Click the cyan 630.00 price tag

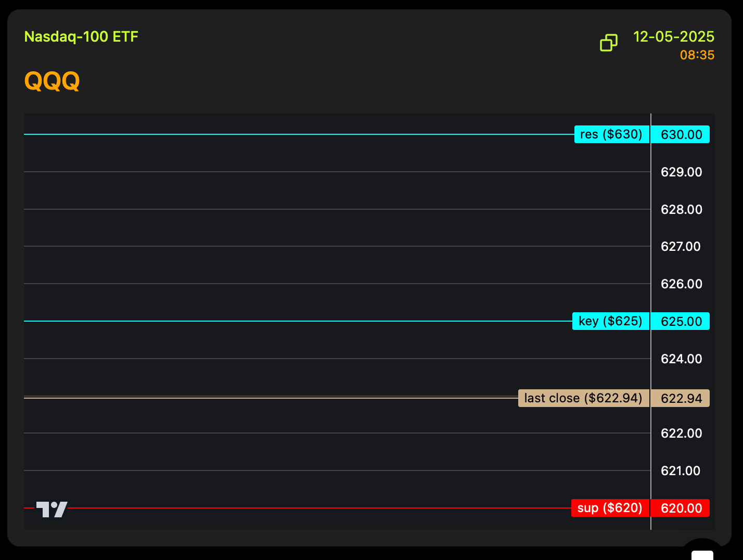coord(681,135)
